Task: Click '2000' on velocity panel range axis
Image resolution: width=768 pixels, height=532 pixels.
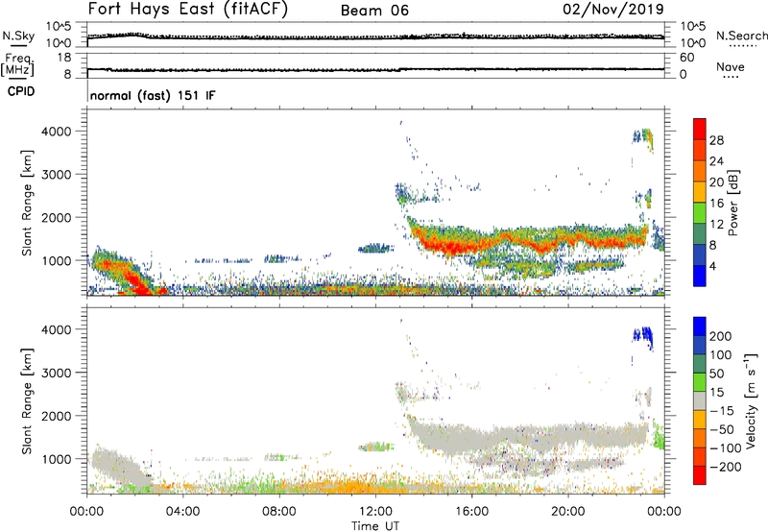Action: pos(57,416)
